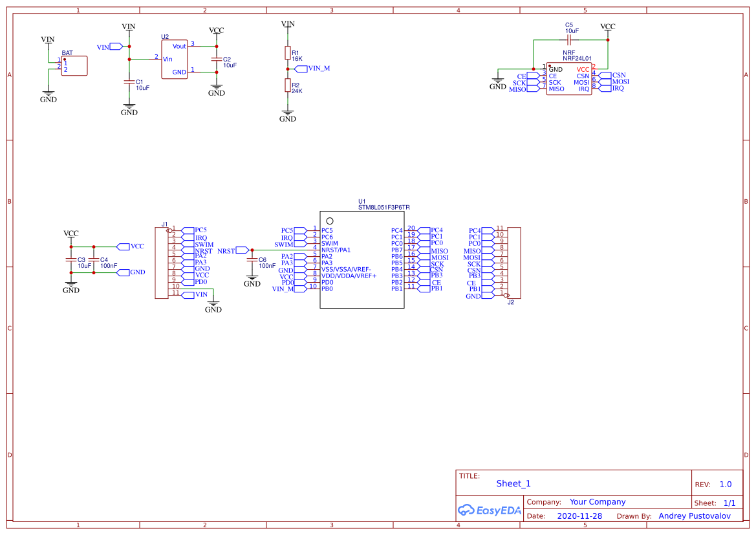756x535 pixels.
Task: Select the BAT battery connector symbol
Action: 73,65
